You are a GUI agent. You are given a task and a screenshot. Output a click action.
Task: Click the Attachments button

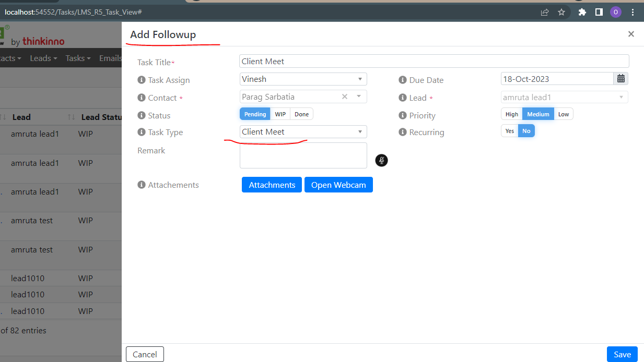coord(272,185)
